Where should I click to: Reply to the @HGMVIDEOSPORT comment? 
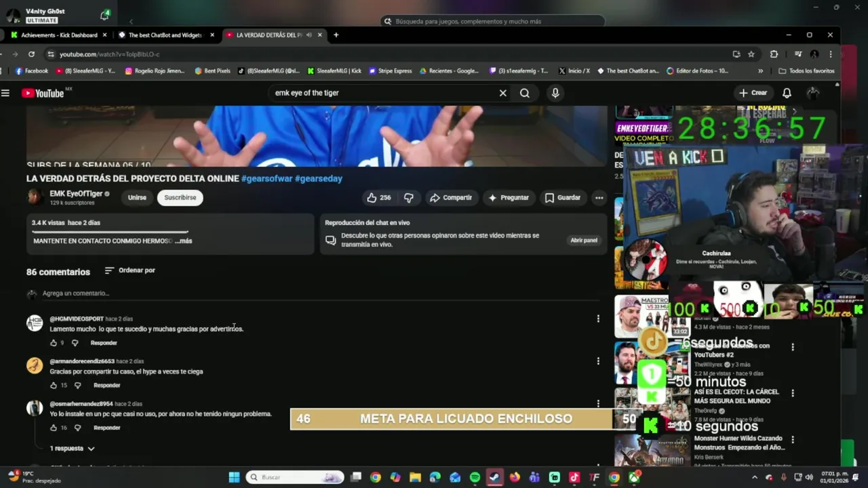click(x=104, y=343)
